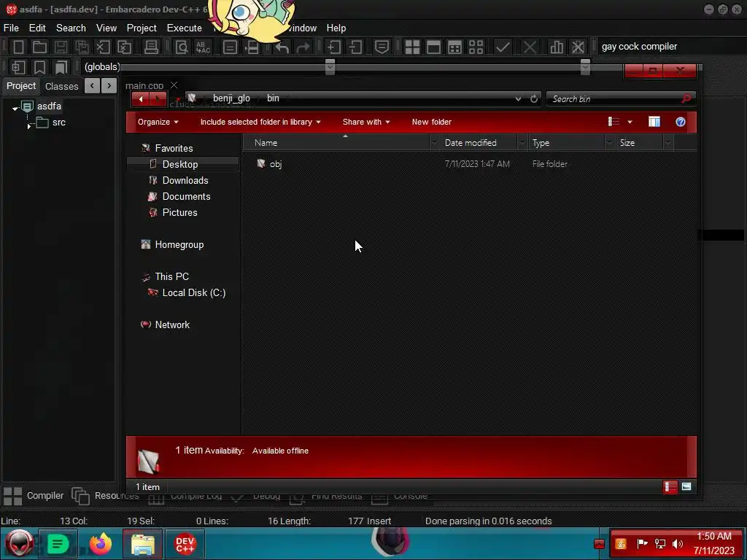Click the Redo arrow icon

point(303,47)
